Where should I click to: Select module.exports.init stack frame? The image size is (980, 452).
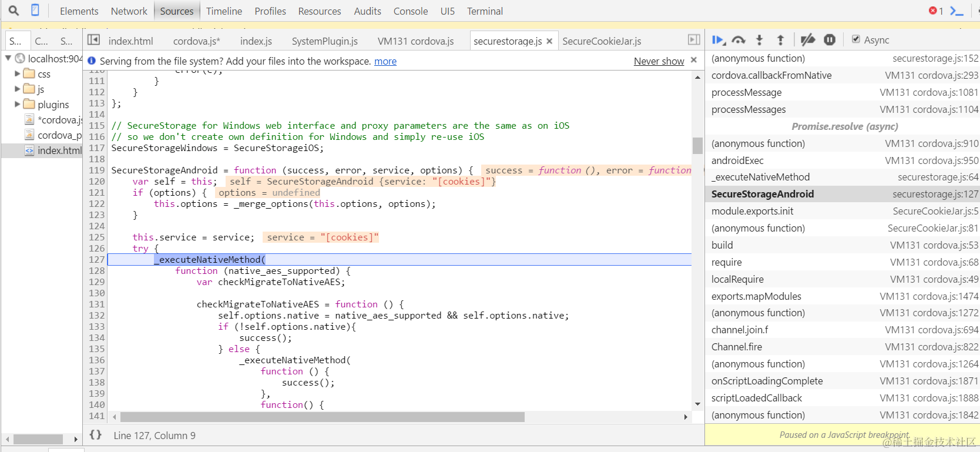pos(843,211)
